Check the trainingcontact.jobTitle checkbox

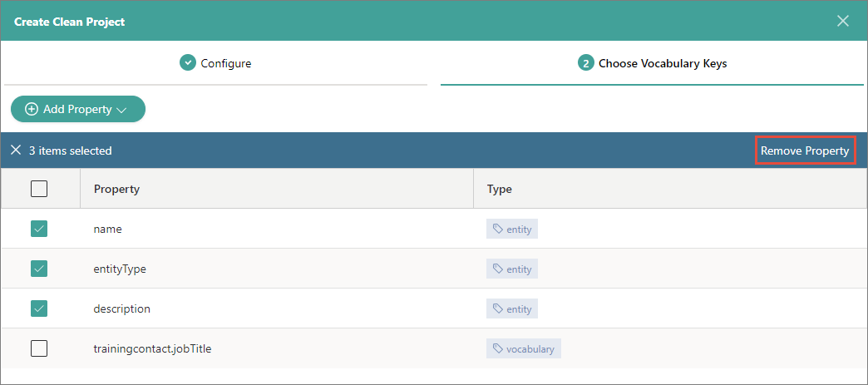[x=39, y=348]
